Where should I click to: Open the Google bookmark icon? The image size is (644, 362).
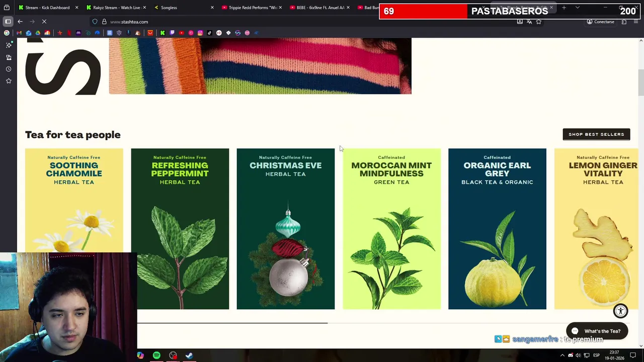7,33
